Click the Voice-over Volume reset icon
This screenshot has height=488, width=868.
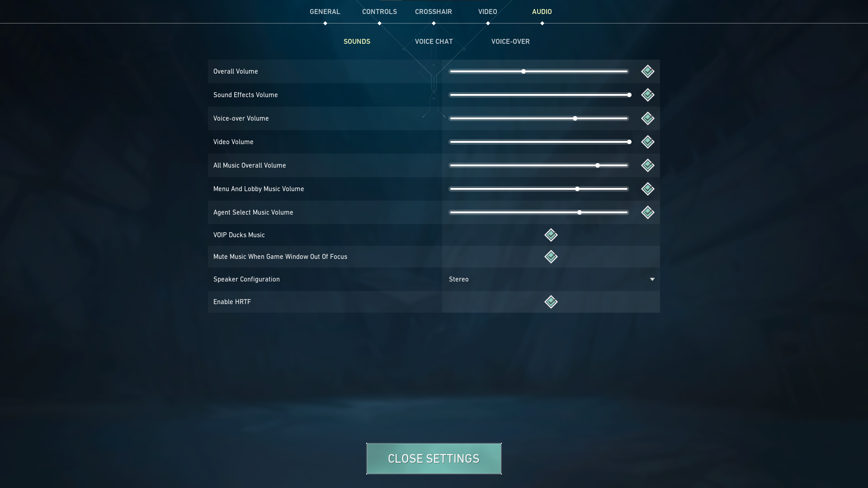tap(647, 118)
